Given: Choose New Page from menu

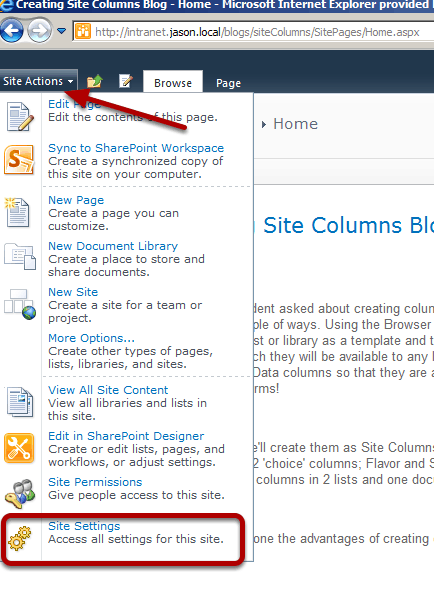Looking at the screenshot, I should (76, 200).
